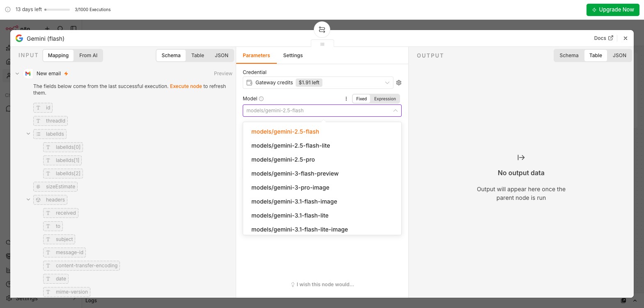
Task: Open the Parameters tab
Action: pyautogui.click(x=256, y=56)
